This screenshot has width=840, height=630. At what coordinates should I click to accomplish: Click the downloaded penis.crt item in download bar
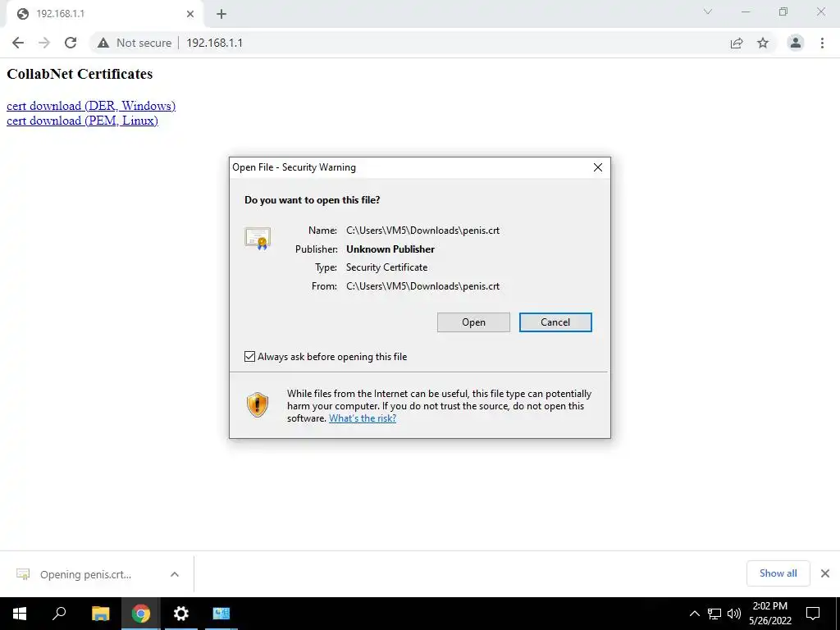[x=85, y=574]
